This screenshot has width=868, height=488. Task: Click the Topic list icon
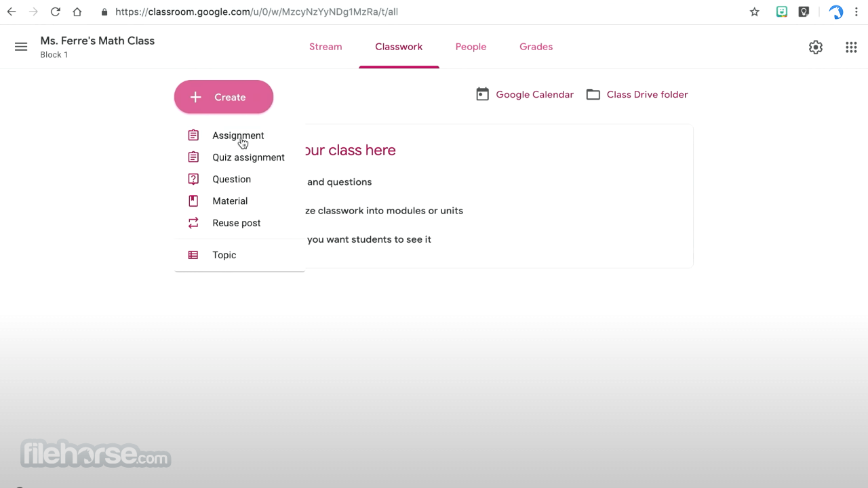click(193, 255)
